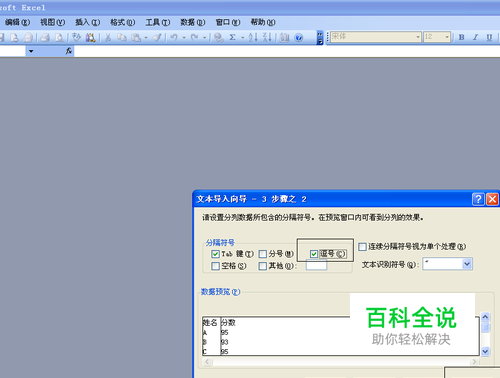Click the fx insert function icon
500x378 pixels.
click(x=69, y=51)
